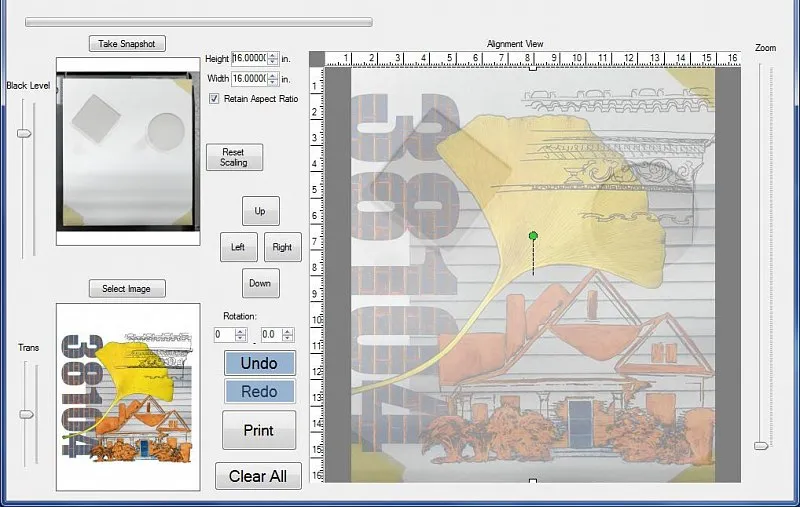Move the image using the Left button
Screen dimensions: 800x507
(238, 247)
